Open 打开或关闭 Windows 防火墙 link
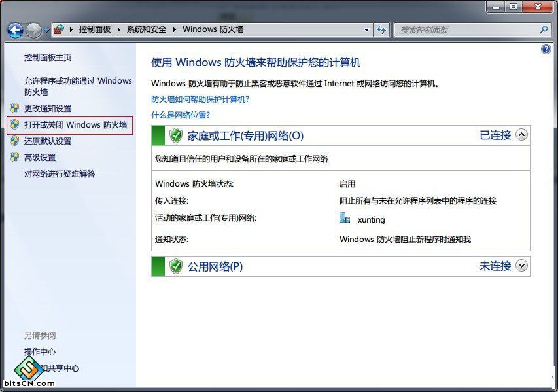 coord(75,124)
